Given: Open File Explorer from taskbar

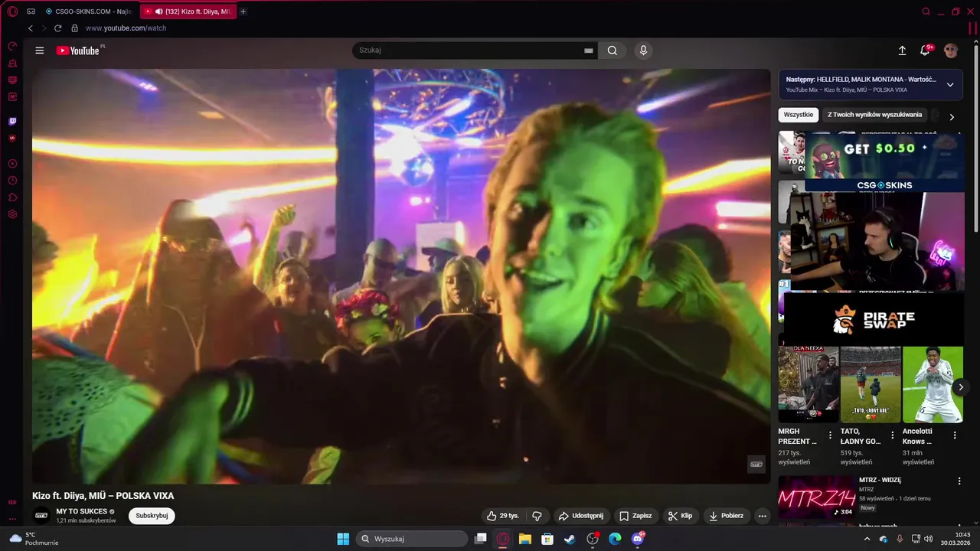Looking at the screenshot, I should click(x=525, y=539).
